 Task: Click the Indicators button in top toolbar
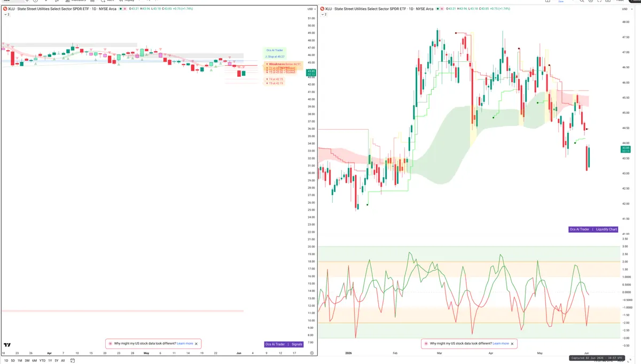76,1
